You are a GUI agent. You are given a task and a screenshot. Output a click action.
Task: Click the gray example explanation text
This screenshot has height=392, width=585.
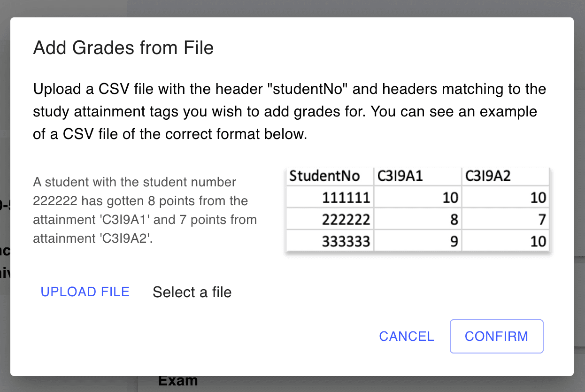pos(145,210)
